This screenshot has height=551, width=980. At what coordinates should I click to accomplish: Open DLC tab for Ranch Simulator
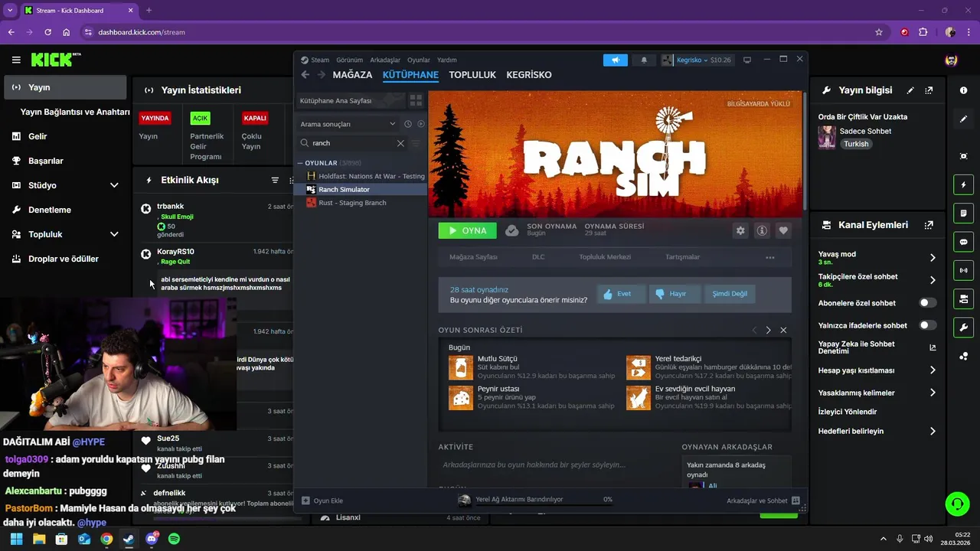[538, 257]
